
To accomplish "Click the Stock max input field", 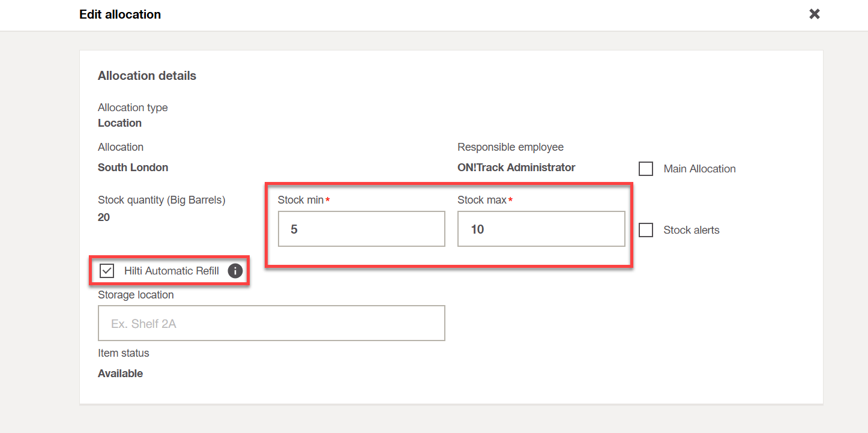I will pos(541,229).
